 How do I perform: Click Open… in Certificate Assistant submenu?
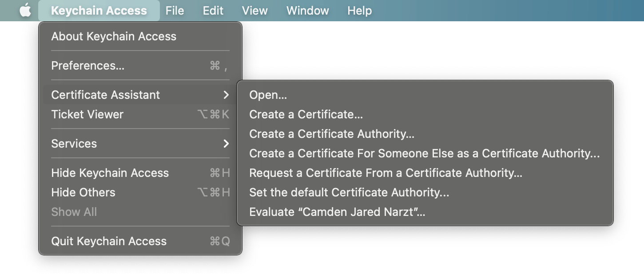(268, 95)
